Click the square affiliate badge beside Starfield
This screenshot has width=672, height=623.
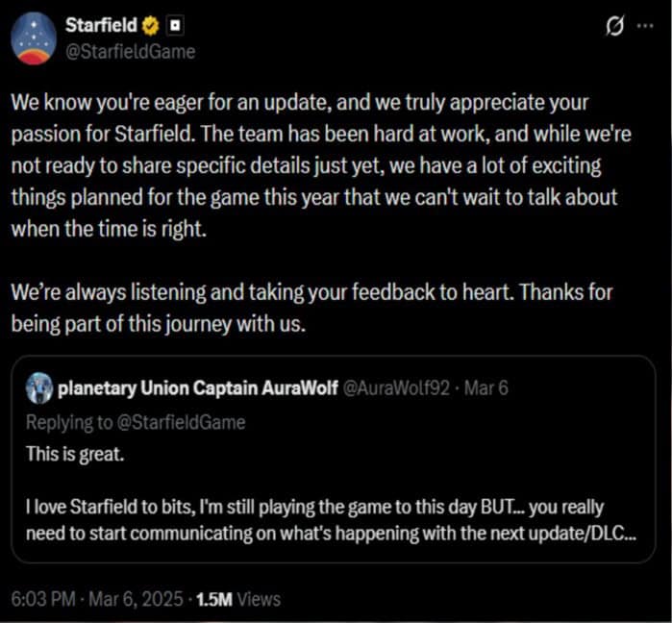click(176, 24)
